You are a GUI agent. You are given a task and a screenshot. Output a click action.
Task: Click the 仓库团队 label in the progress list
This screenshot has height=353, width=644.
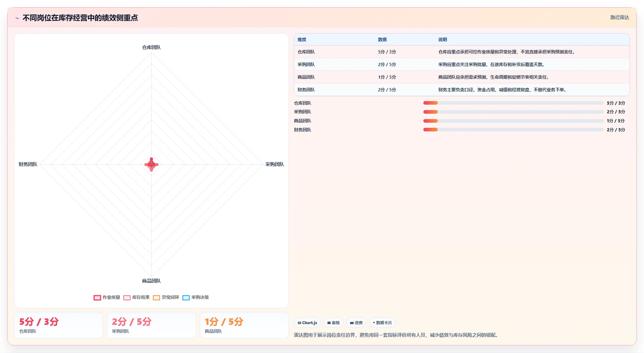point(303,103)
